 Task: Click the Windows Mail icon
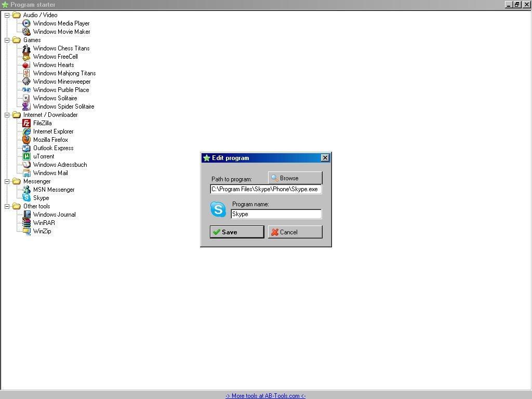[x=26, y=173]
